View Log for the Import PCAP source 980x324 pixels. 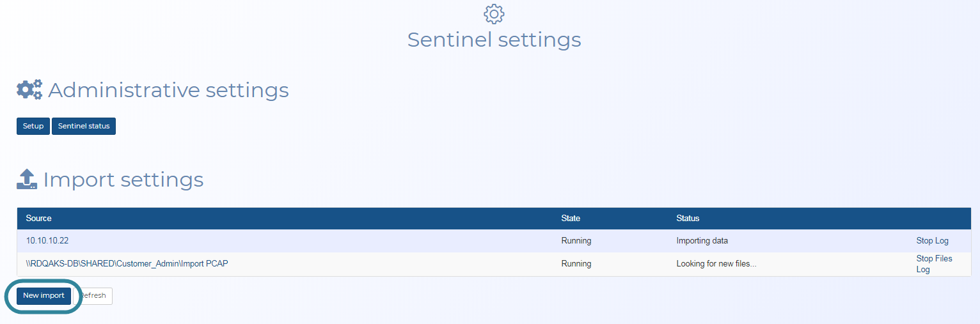[923, 270]
